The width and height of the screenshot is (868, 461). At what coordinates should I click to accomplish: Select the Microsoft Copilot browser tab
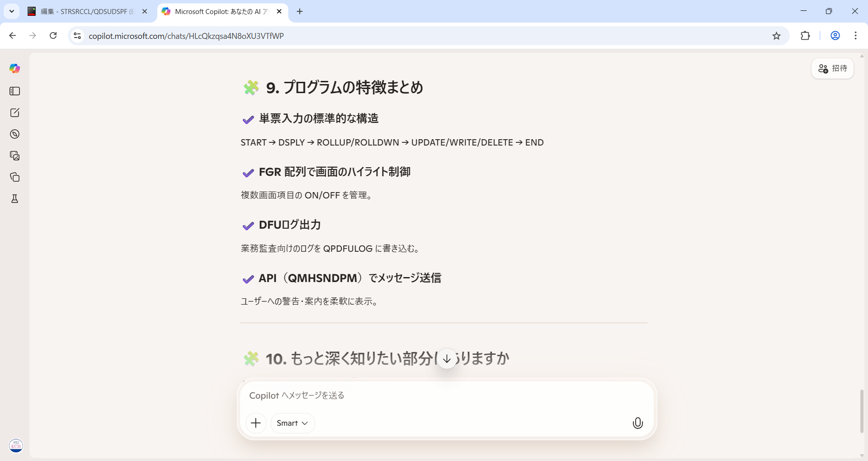[x=217, y=12]
